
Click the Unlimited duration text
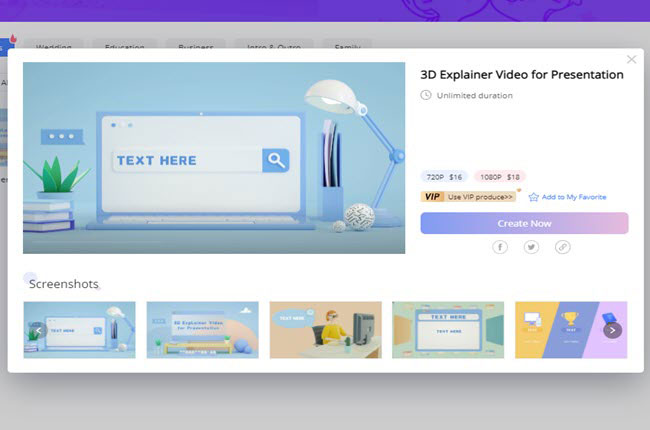(475, 95)
